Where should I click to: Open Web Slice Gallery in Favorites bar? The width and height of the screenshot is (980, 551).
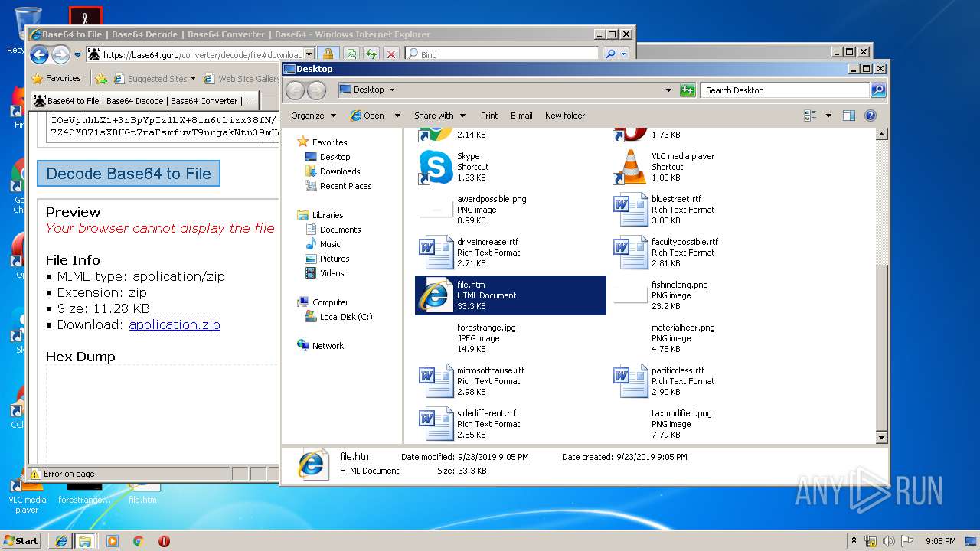click(x=241, y=78)
